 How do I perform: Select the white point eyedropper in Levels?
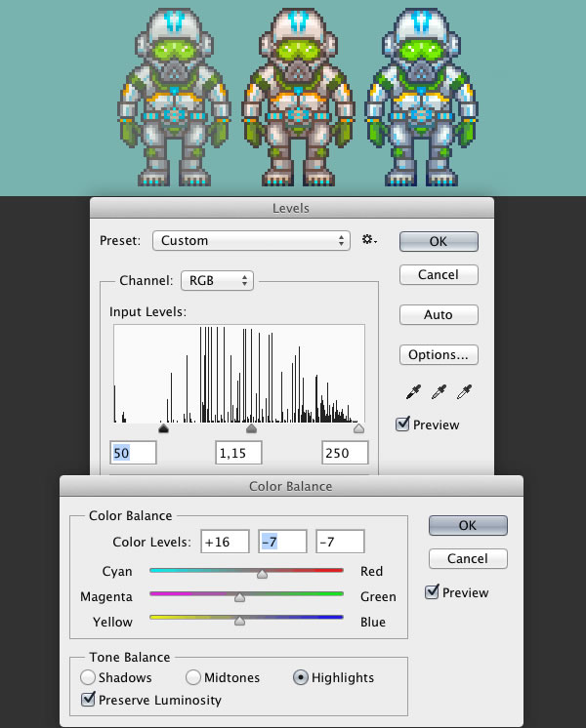(x=464, y=392)
